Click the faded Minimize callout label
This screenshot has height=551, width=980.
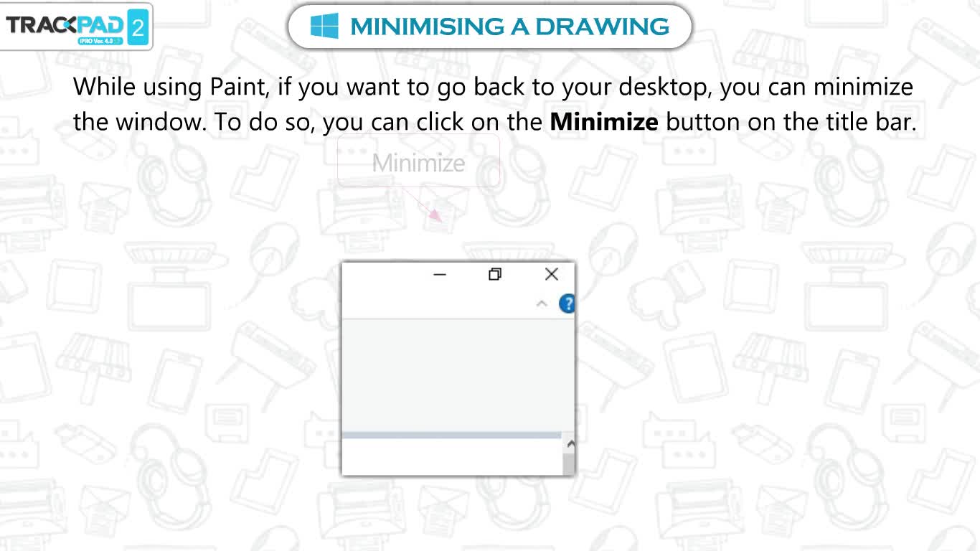click(418, 163)
